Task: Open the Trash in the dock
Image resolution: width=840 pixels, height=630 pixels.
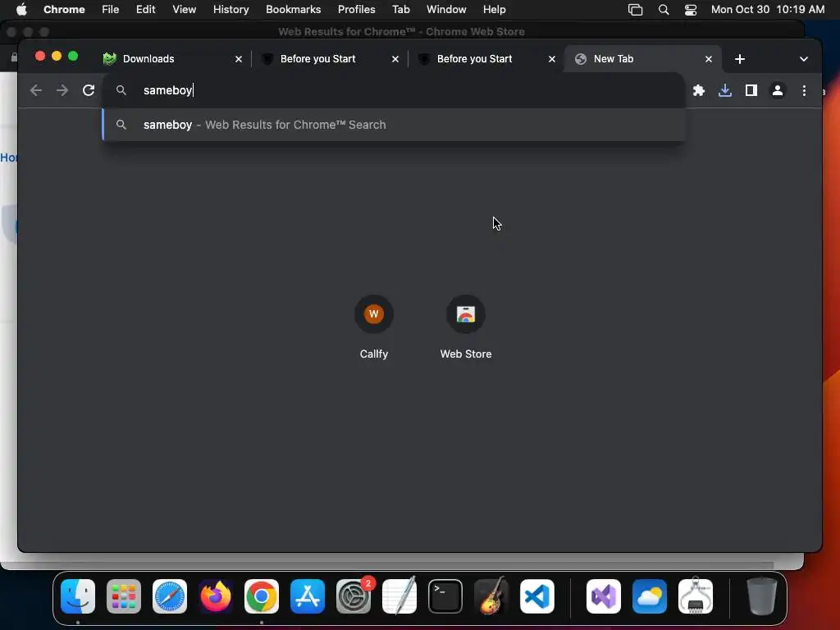Action: pyautogui.click(x=762, y=596)
